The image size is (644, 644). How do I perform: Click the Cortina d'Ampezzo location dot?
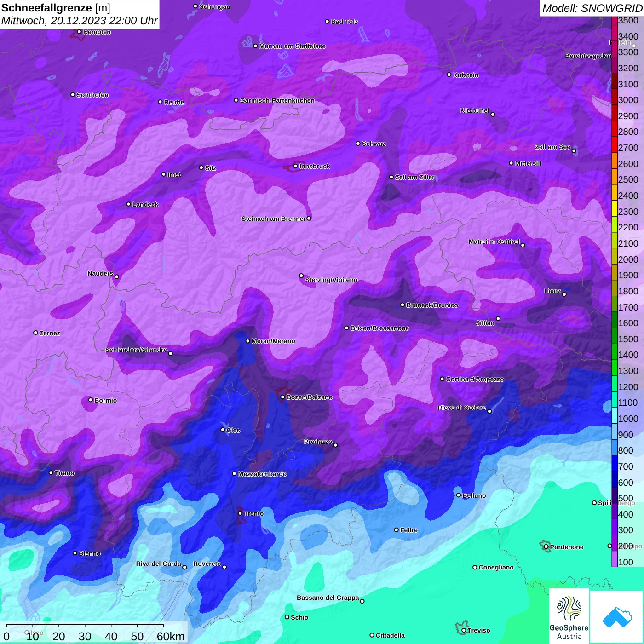[x=442, y=379]
